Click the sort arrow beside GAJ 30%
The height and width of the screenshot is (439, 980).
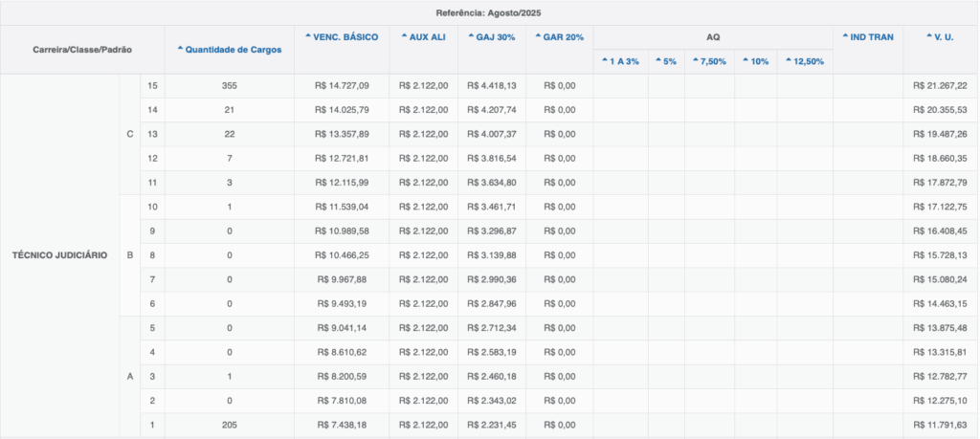tap(469, 36)
